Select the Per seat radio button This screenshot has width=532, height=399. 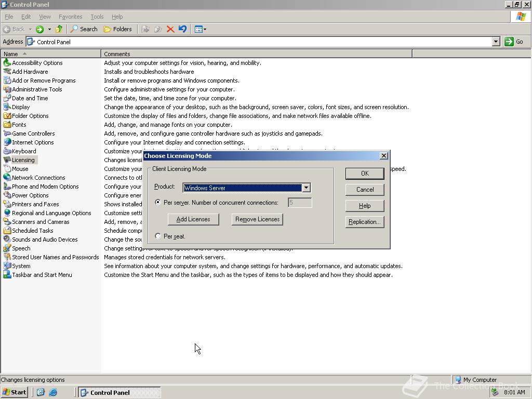(158, 236)
